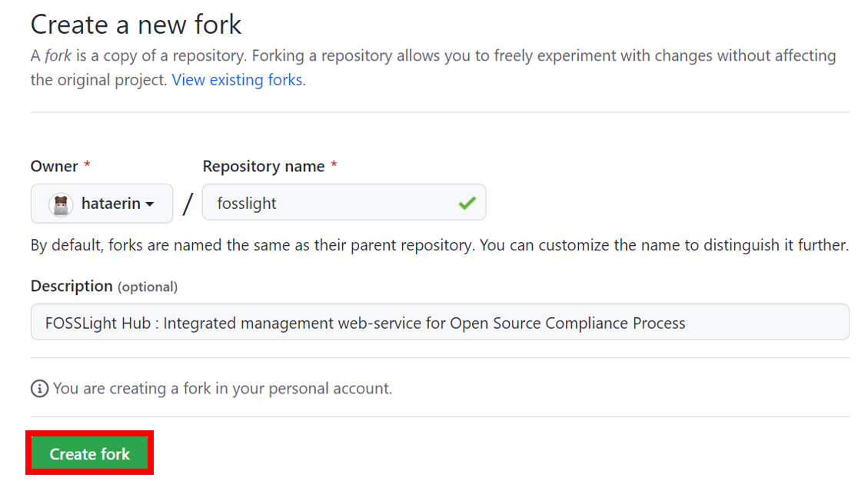
Task: Click the (optional) tag next to Description
Action: point(147,287)
